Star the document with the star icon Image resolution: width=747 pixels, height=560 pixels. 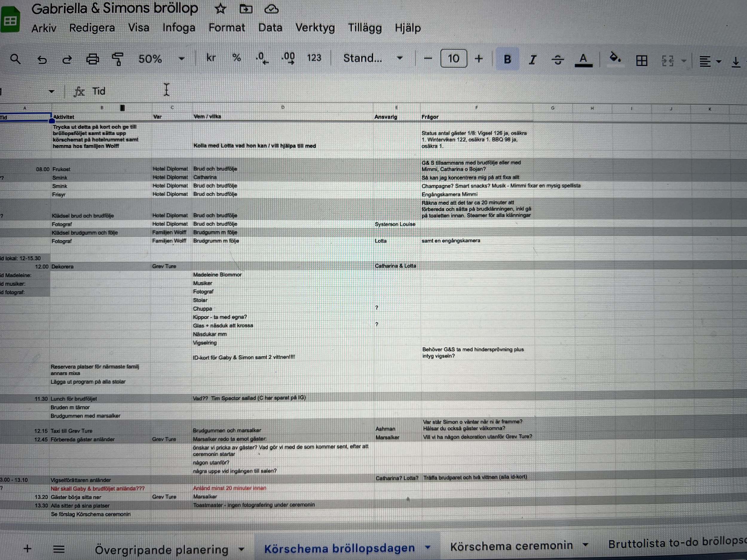220,9
